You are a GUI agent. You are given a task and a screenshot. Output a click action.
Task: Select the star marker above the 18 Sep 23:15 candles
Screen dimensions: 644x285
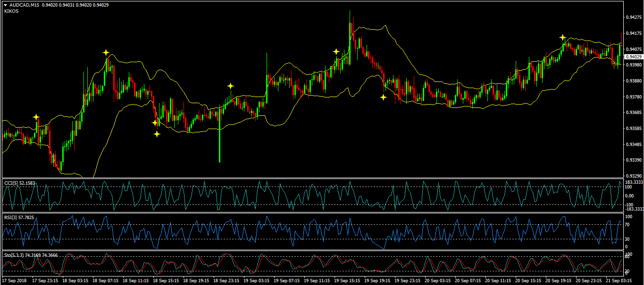[230, 86]
